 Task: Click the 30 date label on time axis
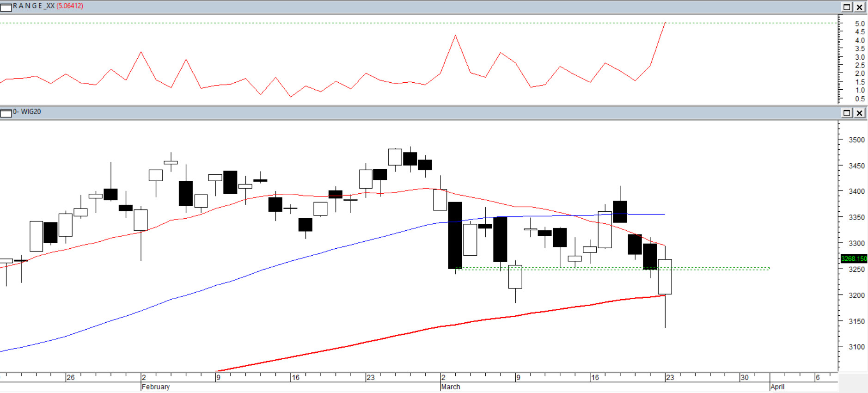[744, 378]
